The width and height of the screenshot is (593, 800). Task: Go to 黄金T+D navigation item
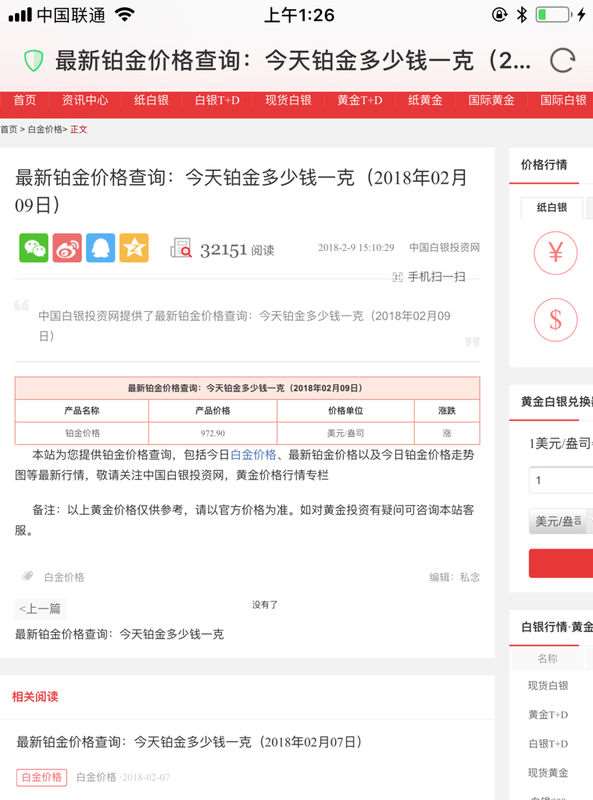(359, 100)
